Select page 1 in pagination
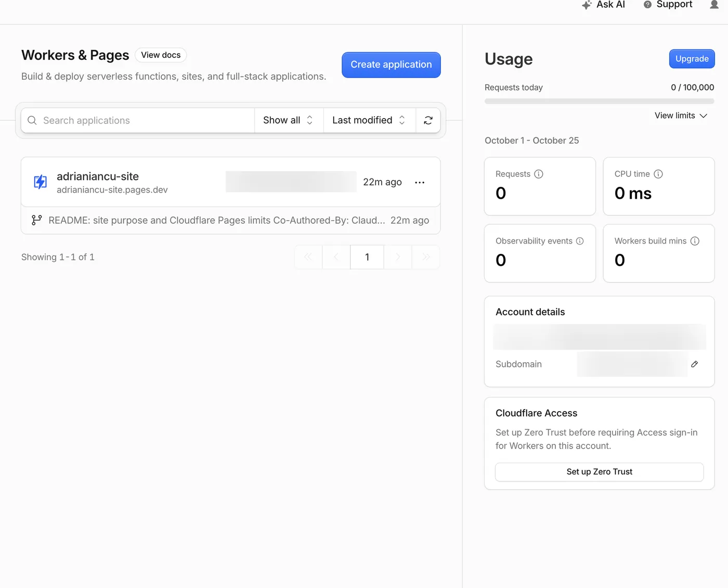This screenshot has height=588, width=728. point(367,257)
